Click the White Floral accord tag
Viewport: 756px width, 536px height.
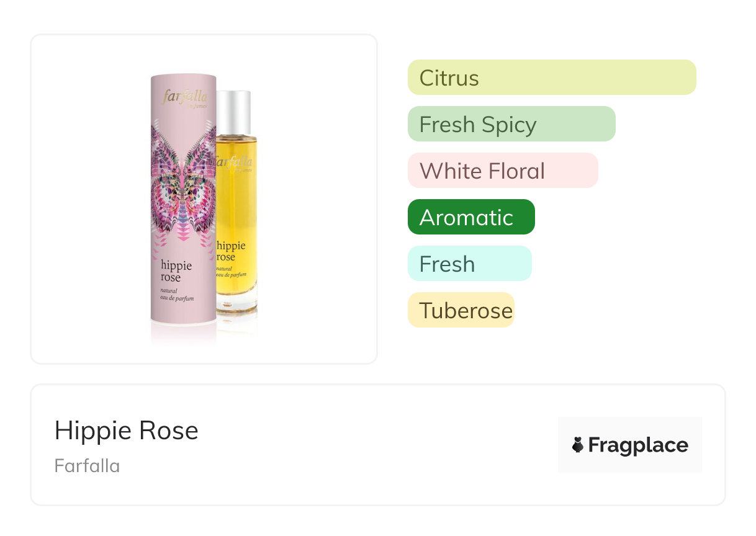tap(502, 171)
